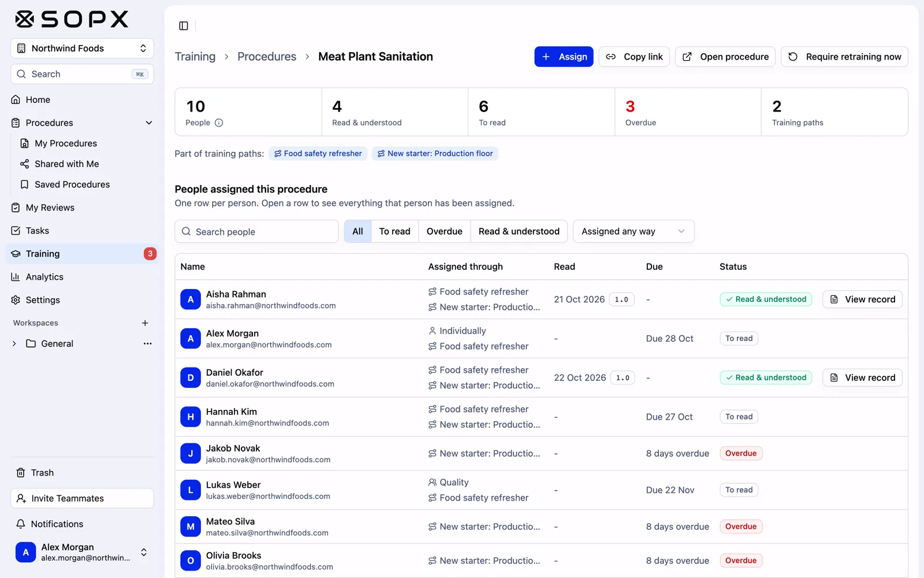
Task: Open the Assigned any way filter
Action: (634, 231)
